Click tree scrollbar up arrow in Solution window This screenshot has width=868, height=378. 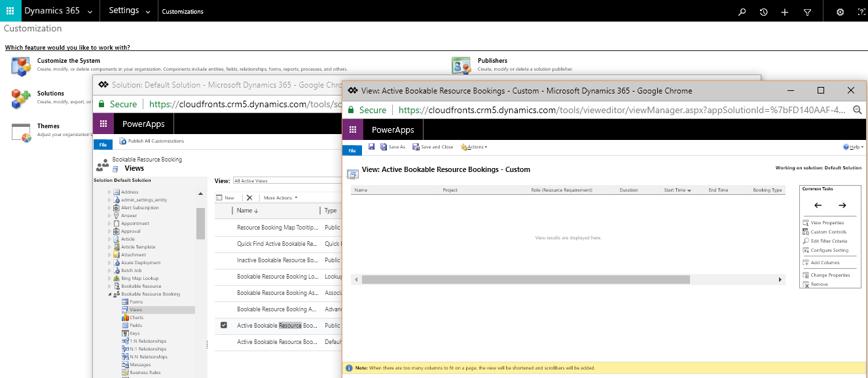pos(200,194)
